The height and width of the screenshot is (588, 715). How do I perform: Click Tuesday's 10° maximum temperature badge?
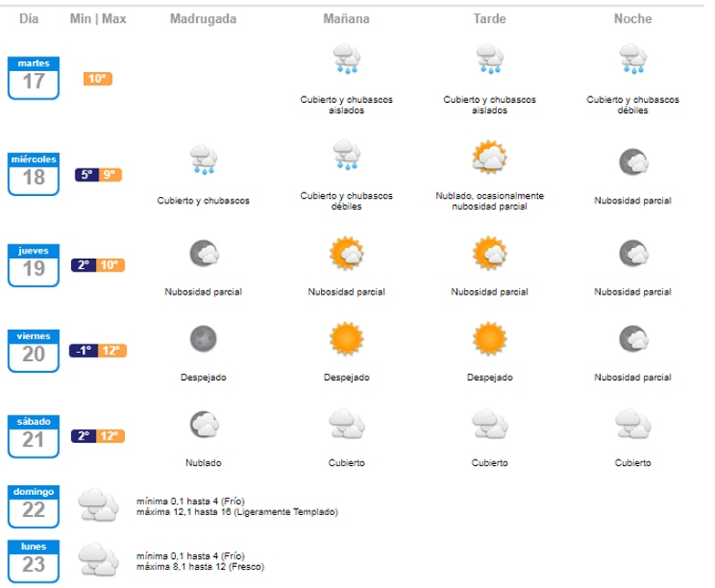tap(98, 78)
